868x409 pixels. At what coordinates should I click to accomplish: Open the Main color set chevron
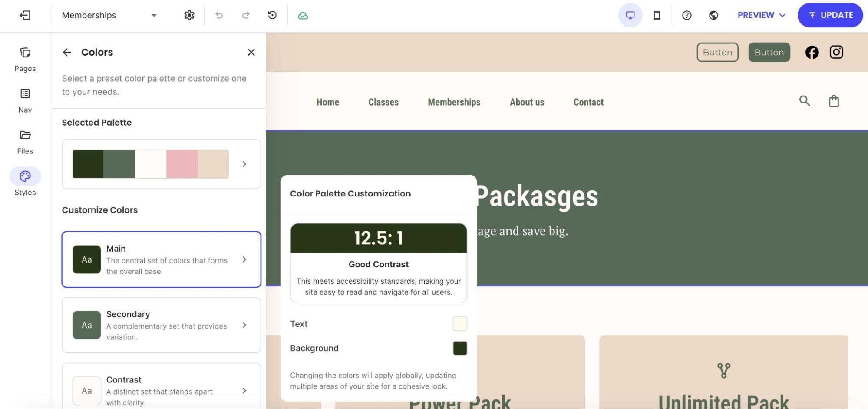click(244, 259)
